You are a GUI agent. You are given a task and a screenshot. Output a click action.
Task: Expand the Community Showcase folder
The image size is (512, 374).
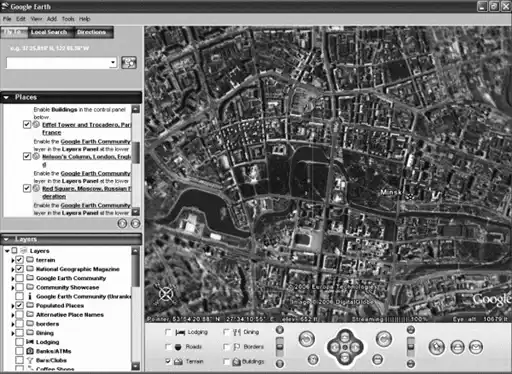point(13,287)
